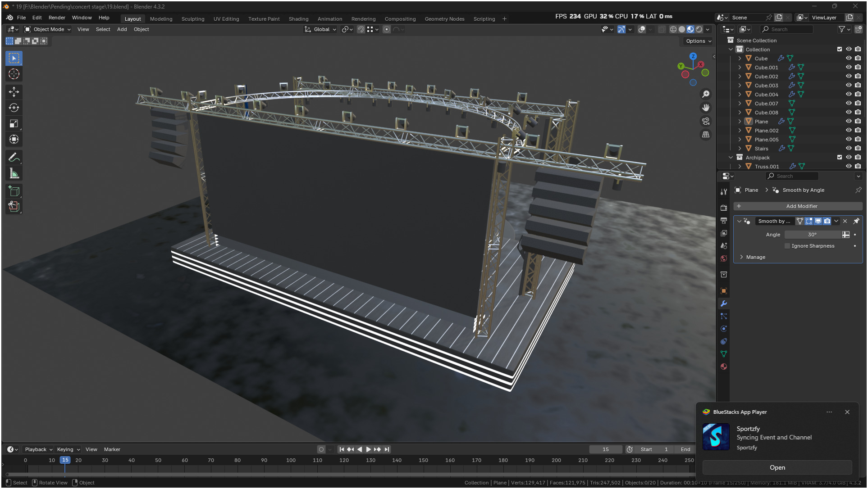This screenshot has width=868, height=489.
Task: Select the Rotate tool
Action: tap(14, 108)
